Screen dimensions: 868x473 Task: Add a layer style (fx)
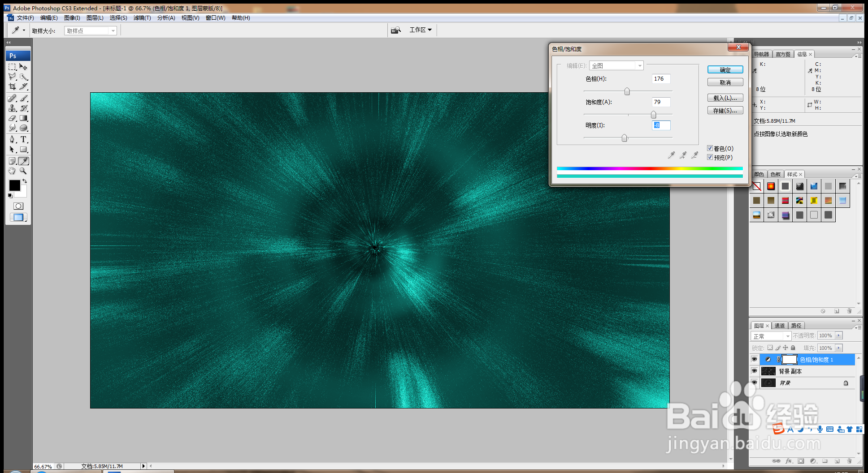[x=789, y=461]
